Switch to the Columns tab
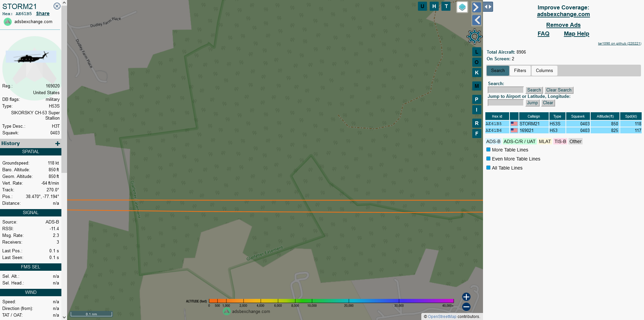Image resolution: width=644 pixels, height=320 pixels. click(544, 71)
